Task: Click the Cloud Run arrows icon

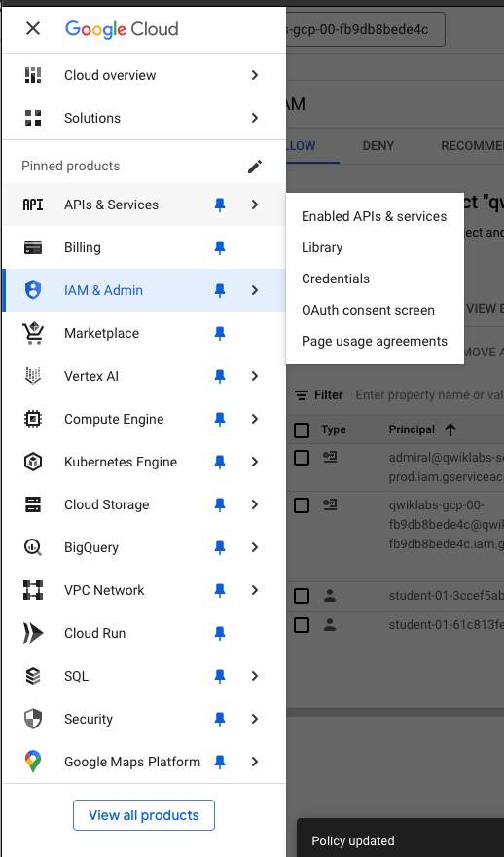Action: coord(33,633)
